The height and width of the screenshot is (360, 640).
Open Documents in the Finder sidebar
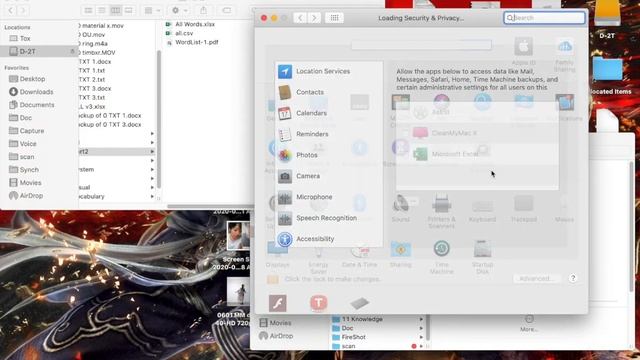(31, 105)
